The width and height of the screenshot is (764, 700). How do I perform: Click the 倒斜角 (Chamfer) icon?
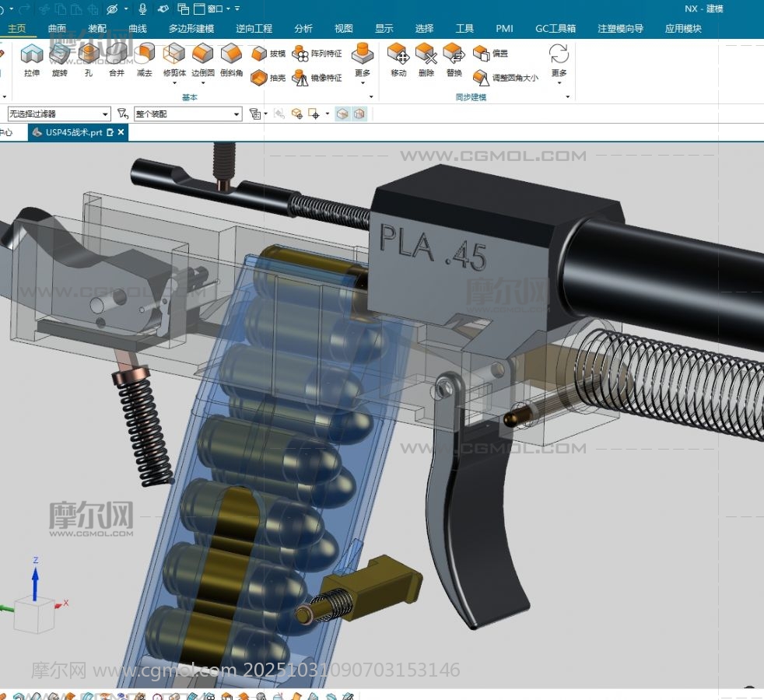pos(231,60)
